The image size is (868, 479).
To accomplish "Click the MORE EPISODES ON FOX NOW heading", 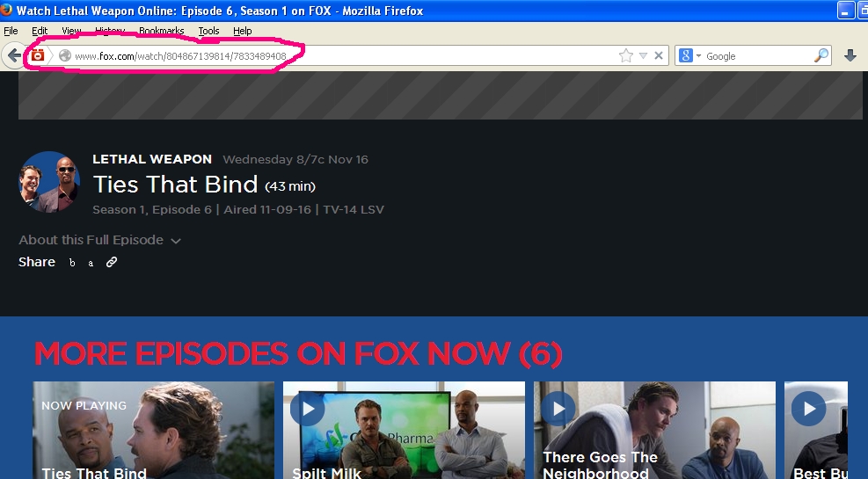I will 298,353.
